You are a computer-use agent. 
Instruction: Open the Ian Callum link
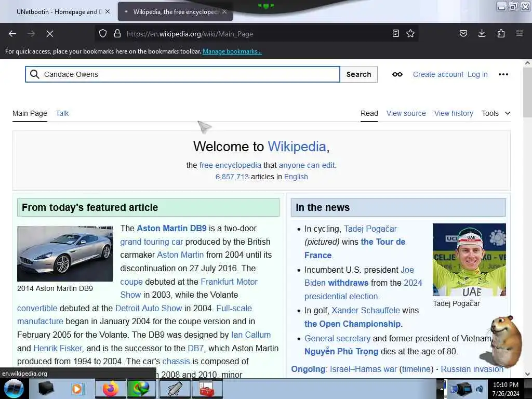251,335
